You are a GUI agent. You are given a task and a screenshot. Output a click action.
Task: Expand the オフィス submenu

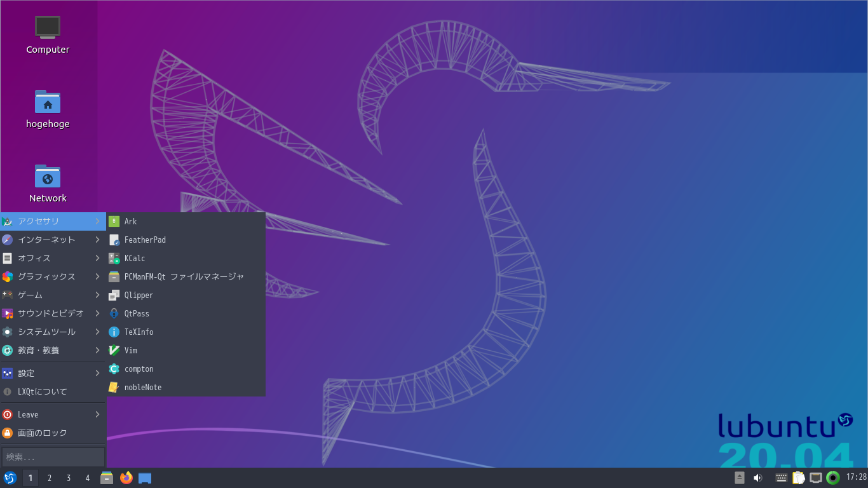pyautogui.click(x=53, y=258)
